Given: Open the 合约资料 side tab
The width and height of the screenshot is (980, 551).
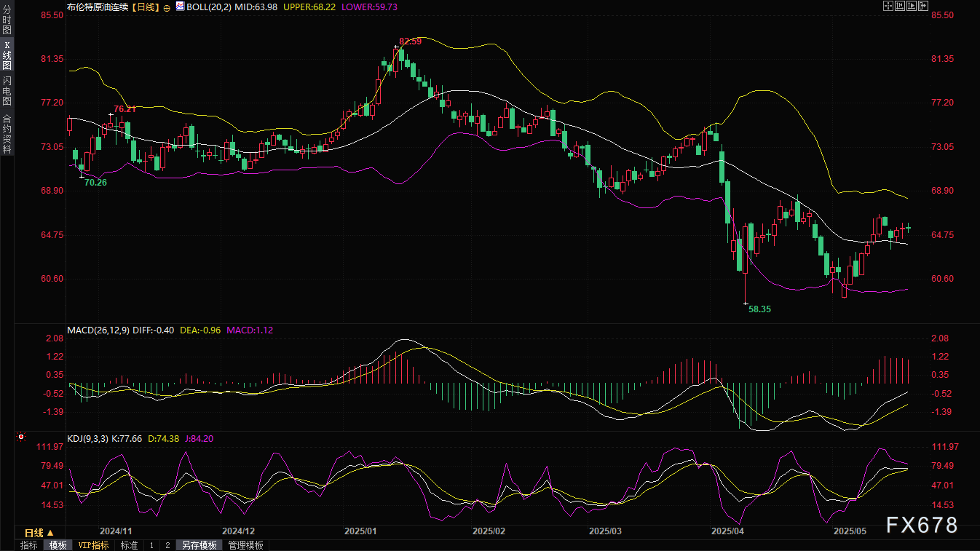Looking at the screenshot, I should [x=7, y=135].
